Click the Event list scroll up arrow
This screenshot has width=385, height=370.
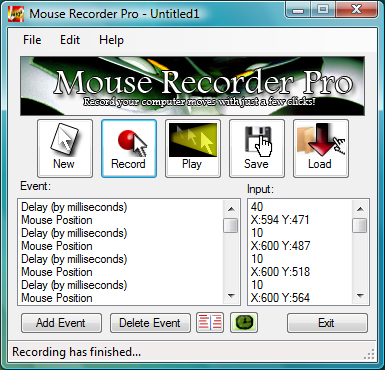[231, 209]
